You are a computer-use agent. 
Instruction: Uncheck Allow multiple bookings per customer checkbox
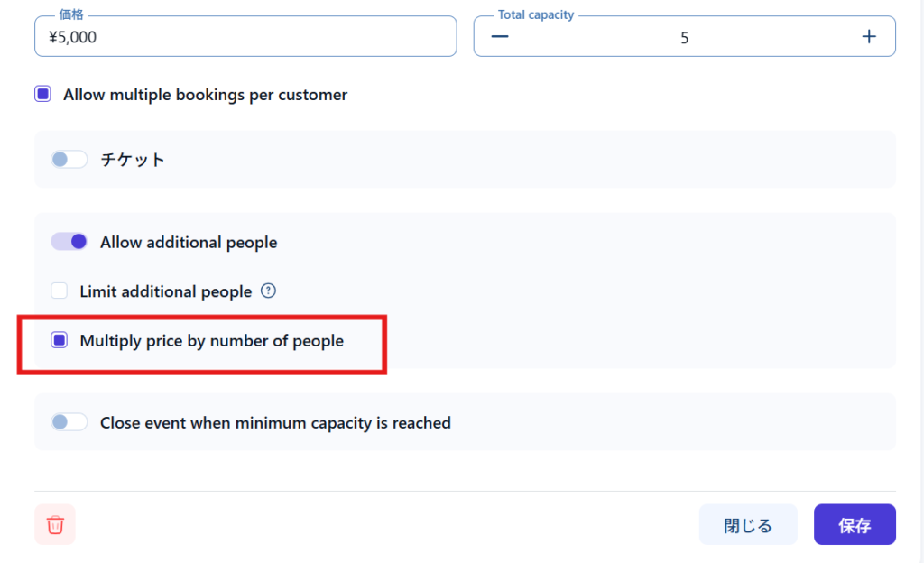click(x=43, y=94)
